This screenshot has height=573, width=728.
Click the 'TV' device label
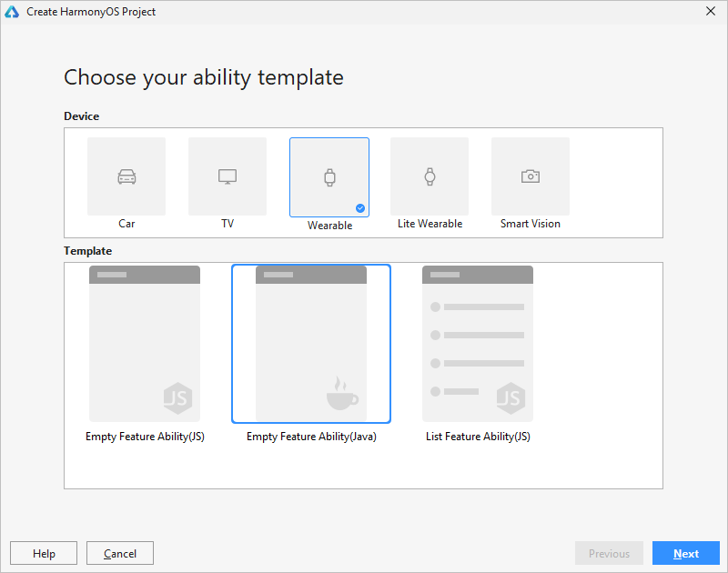(x=227, y=224)
